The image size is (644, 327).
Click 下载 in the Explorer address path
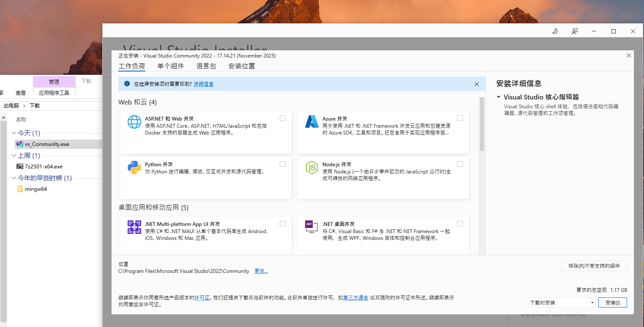[35, 106]
